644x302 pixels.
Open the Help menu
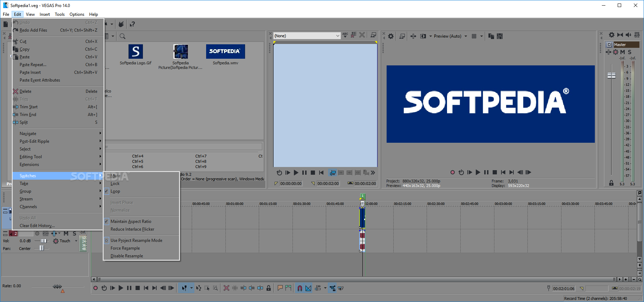coord(93,14)
